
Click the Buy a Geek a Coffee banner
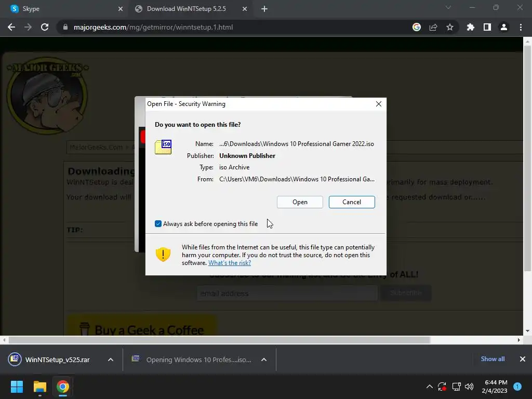pos(142,326)
